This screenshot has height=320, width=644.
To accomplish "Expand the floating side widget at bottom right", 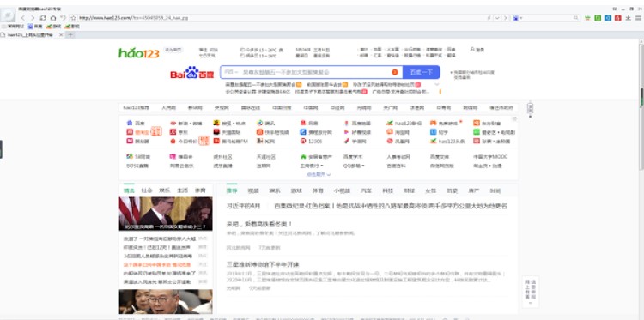I will coord(531,303).
